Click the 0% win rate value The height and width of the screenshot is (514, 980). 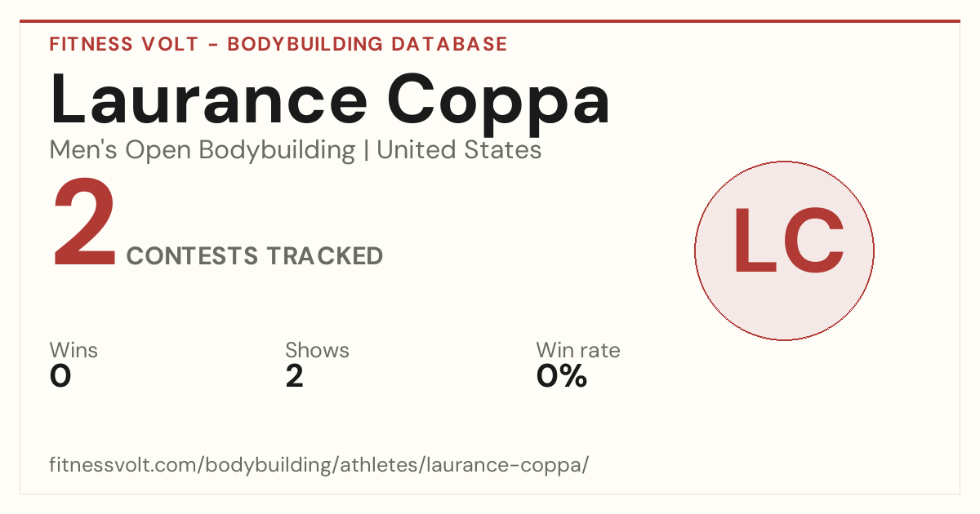click(x=562, y=377)
